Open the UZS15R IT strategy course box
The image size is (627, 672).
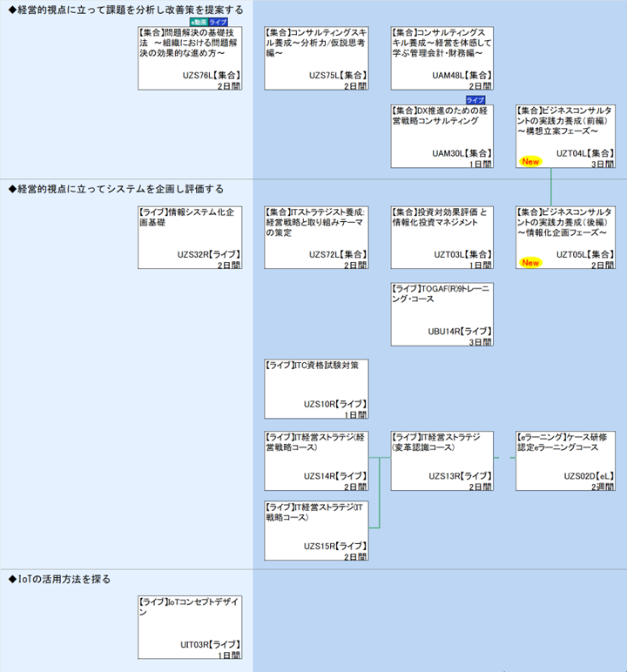tap(316, 531)
